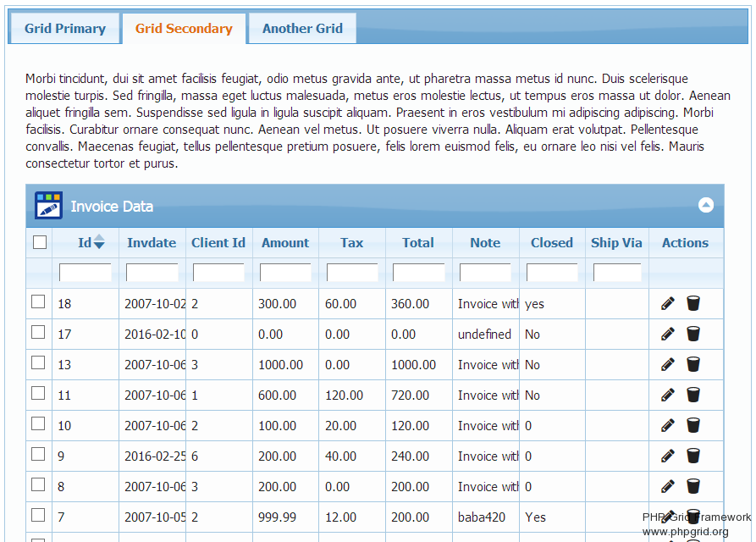Click the Invoice Data grid logo icon

[48, 206]
